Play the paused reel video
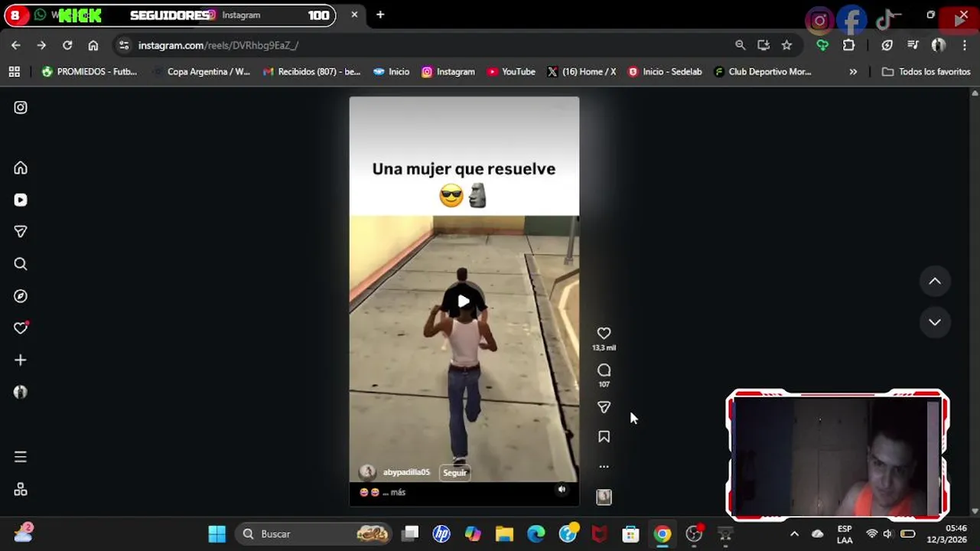 click(x=464, y=301)
